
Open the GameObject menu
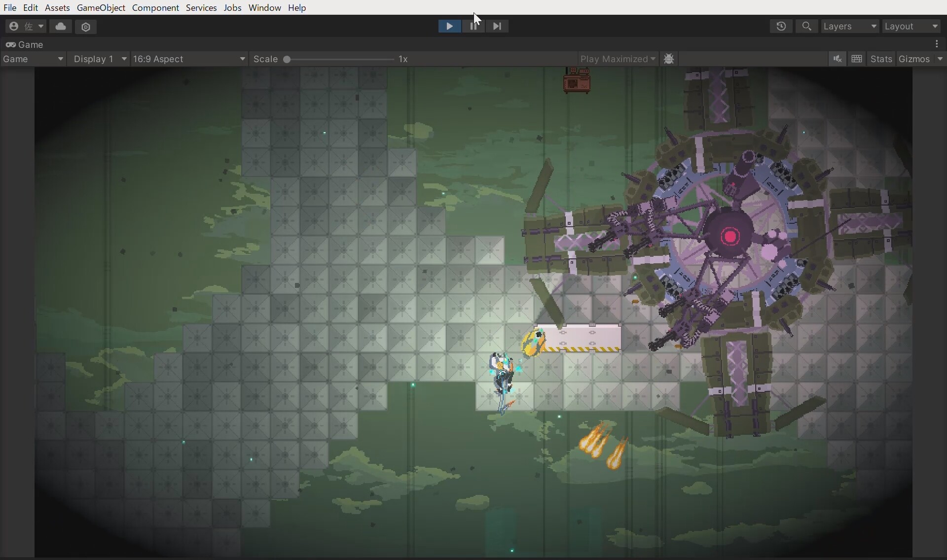pyautogui.click(x=101, y=7)
